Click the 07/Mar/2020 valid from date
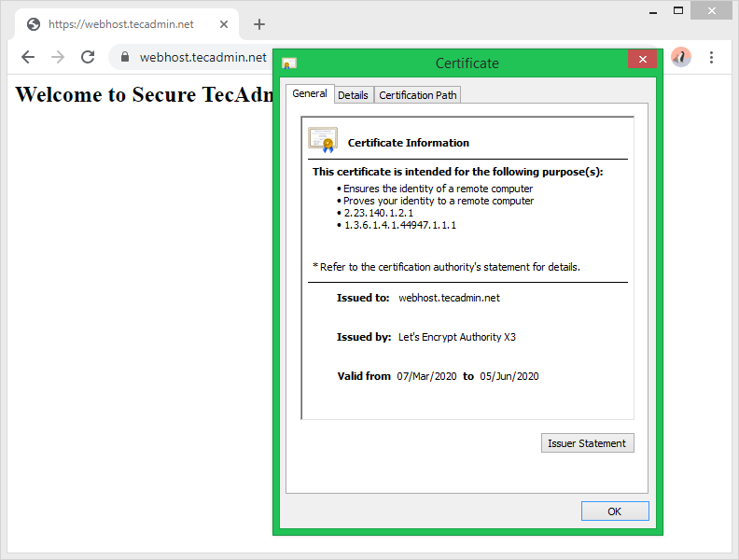This screenshot has width=739, height=560. (426, 376)
